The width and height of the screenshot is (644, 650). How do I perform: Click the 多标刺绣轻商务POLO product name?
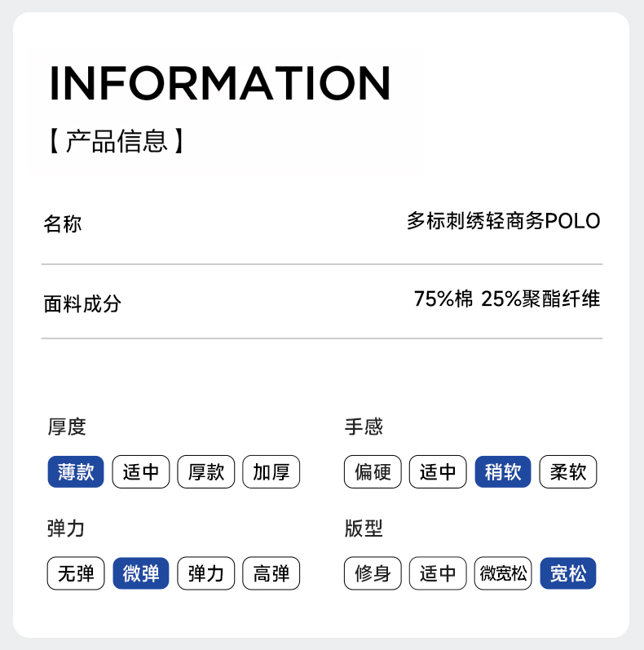coord(503,221)
